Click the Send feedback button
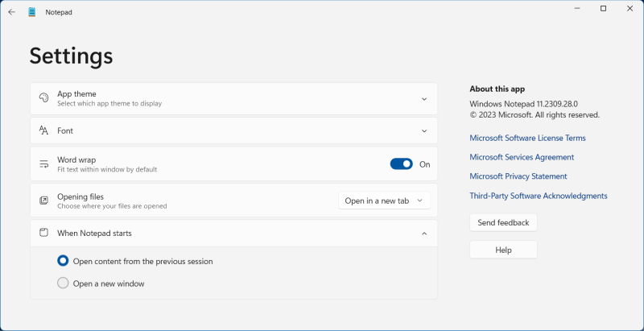The width and height of the screenshot is (644, 331). click(503, 222)
